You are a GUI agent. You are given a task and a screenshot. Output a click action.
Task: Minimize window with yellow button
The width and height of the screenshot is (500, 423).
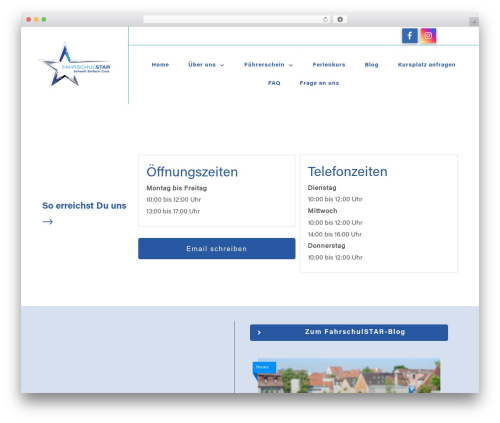coord(36,20)
